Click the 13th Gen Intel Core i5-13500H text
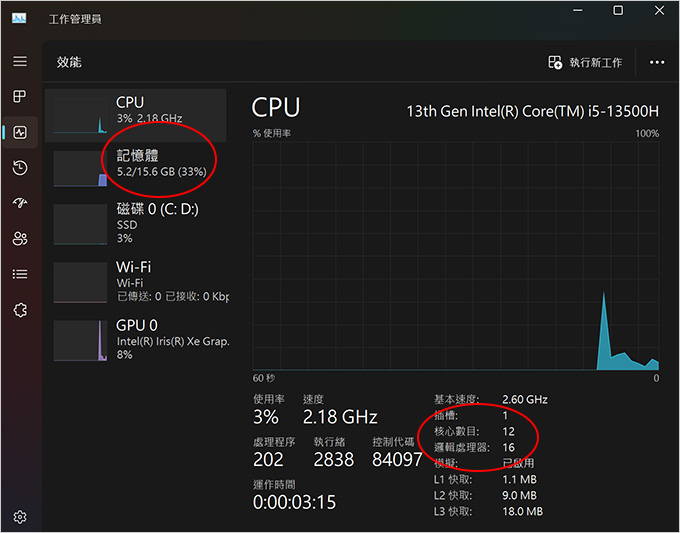 tap(533, 111)
